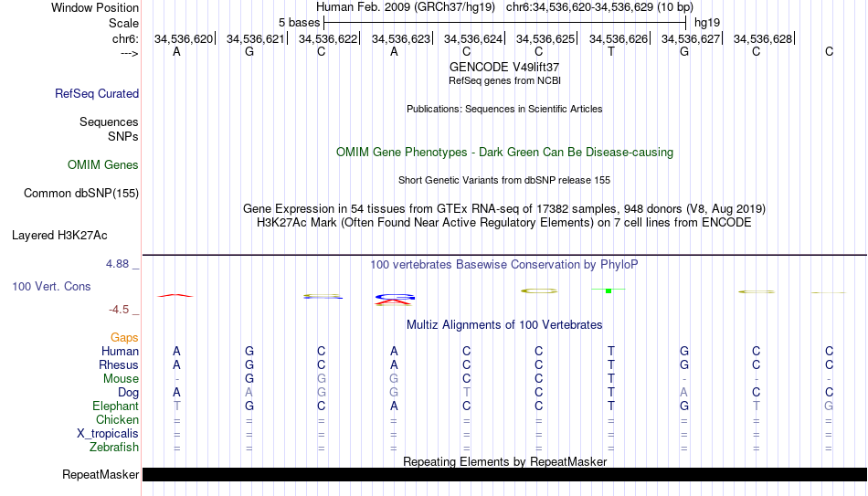The height and width of the screenshot is (496, 868).
Task: Click the green PhyloP conservation bar above T
Action: click(x=609, y=290)
